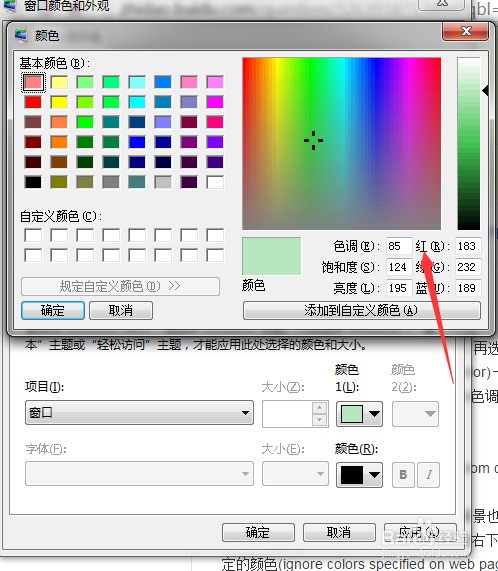Toggle the Italic (I) font button

(x=428, y=475)
